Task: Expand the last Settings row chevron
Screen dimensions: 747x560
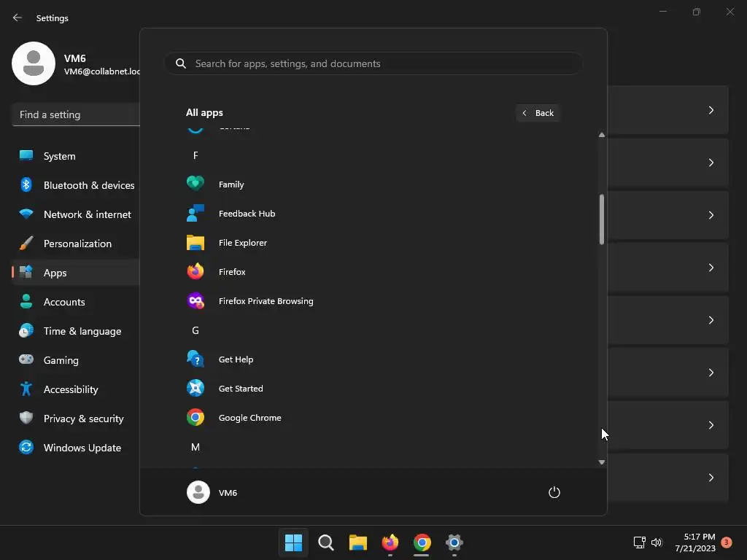Action: point(711,477)
